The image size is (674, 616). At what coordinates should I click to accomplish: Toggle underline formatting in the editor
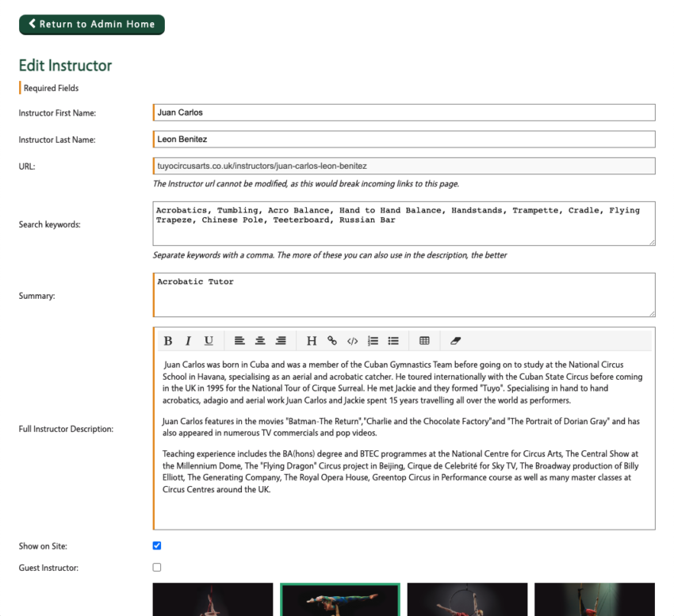(209, 341)
